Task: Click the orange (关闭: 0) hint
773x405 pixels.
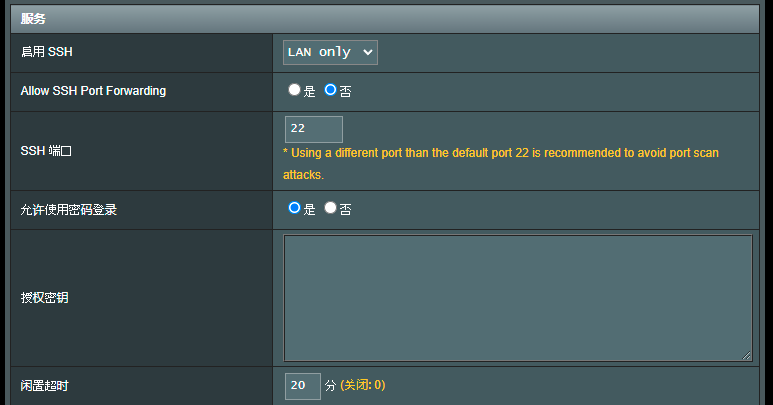Action: (363, 385)
